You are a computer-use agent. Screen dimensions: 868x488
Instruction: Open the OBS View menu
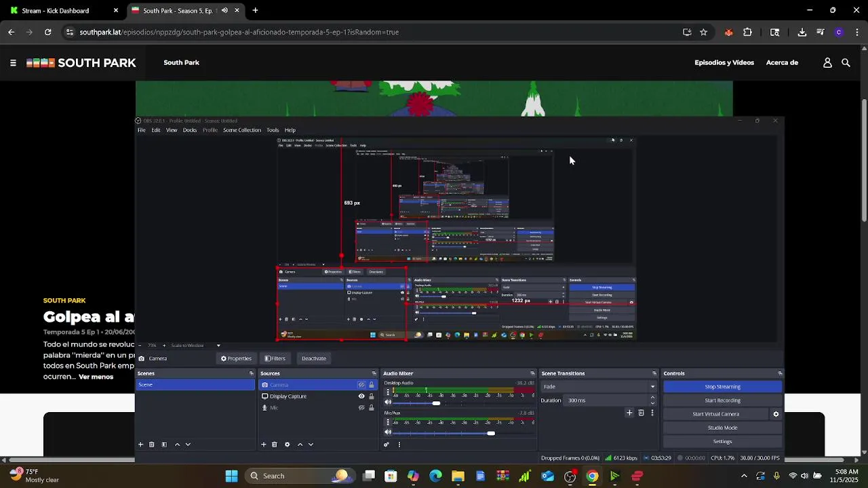(172, 130)
